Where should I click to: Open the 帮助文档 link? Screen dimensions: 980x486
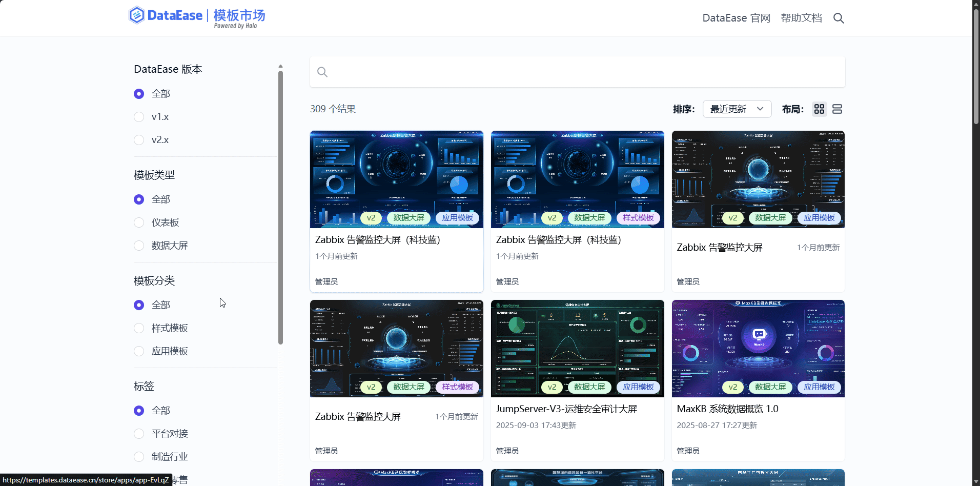tap(801, 18)
